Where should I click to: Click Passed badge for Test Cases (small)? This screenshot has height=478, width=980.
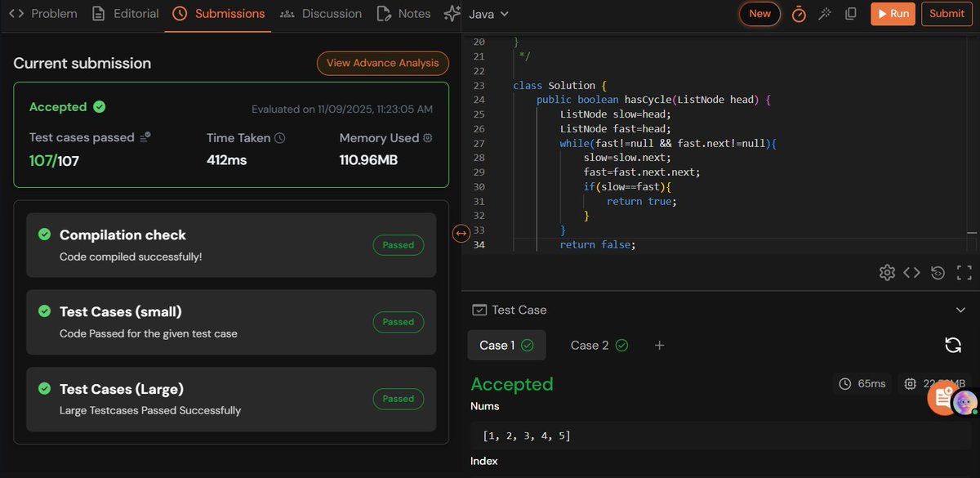(399, 322)
